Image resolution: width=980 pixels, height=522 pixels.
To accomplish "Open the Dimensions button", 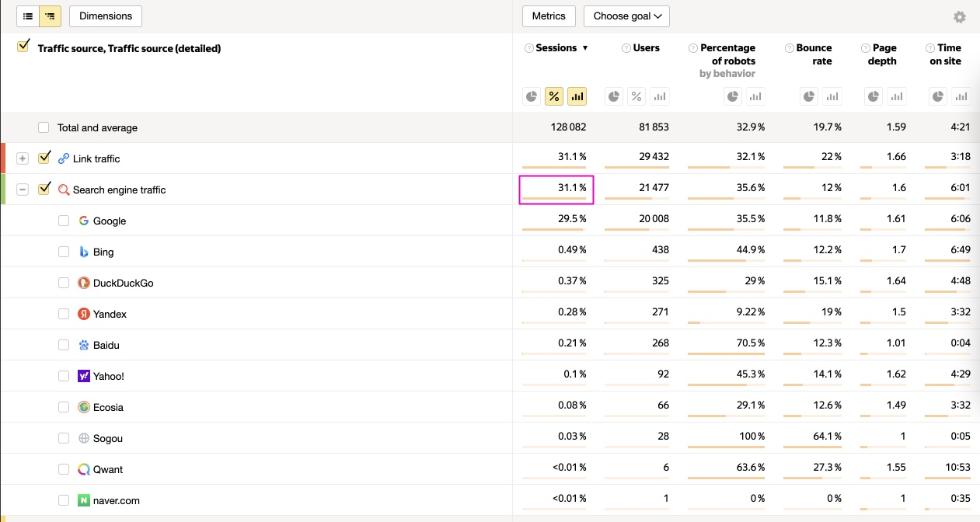I will click(x=106, y=16).
